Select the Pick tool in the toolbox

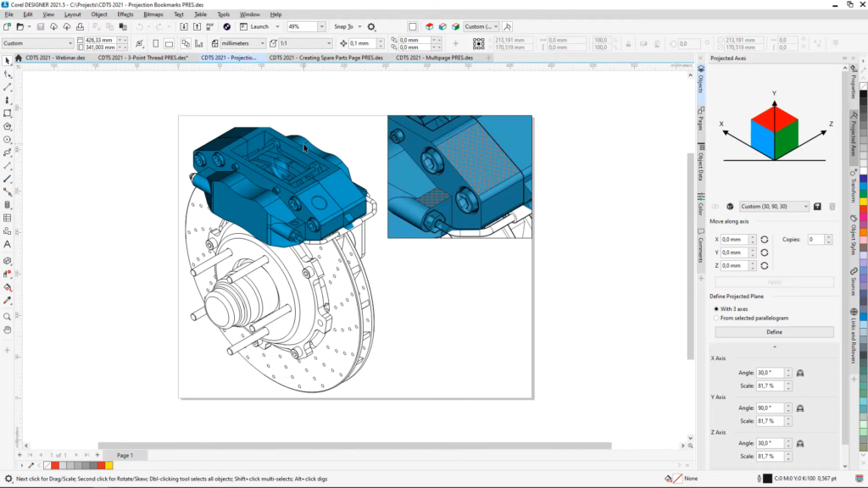[x=7, y=61]
